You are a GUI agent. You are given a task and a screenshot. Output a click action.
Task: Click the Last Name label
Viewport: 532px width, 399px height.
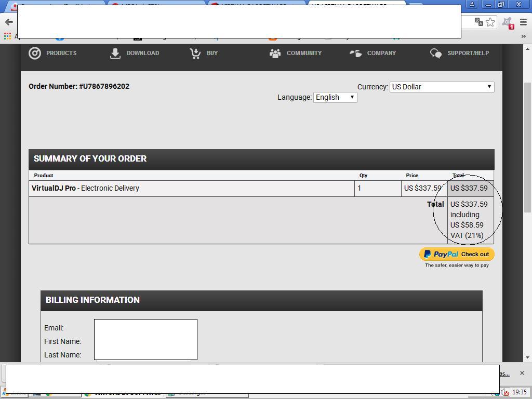click(x=63, y=355)
